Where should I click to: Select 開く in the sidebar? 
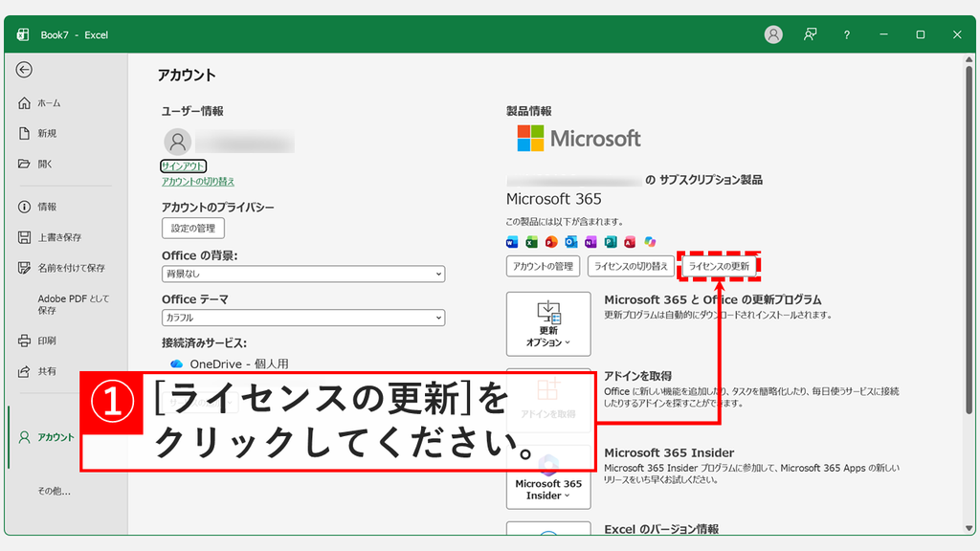[x=35, y=164]
